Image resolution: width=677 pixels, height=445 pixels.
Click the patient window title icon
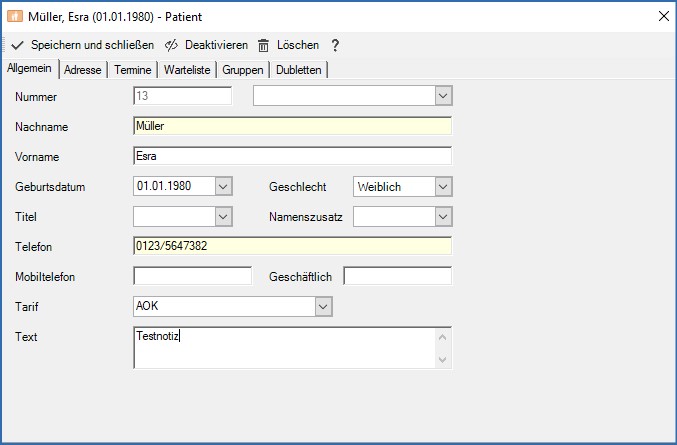coord(15,16)
